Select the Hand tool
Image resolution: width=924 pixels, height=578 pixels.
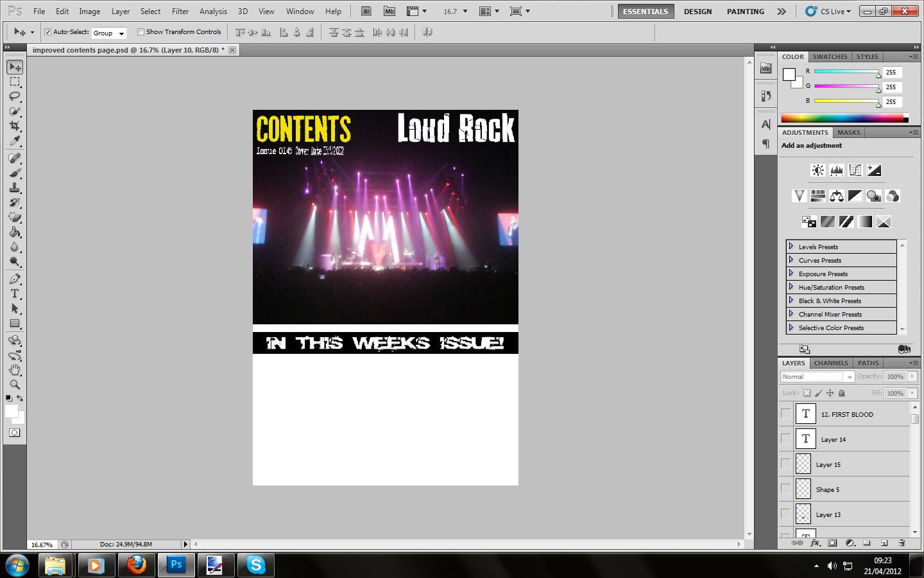(x=15, y=371)
